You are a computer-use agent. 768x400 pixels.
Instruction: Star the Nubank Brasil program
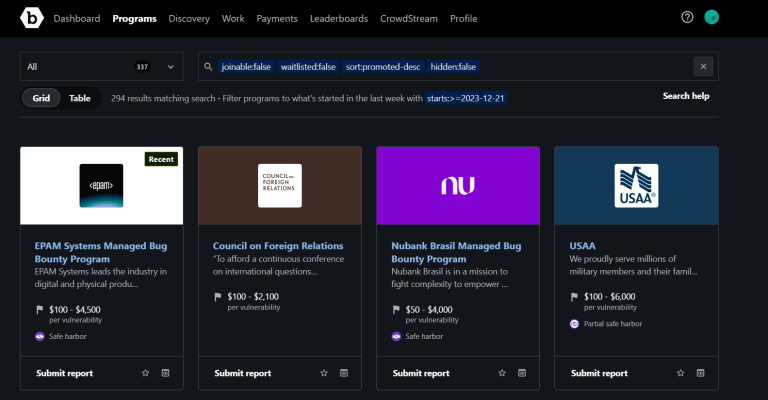tap(501, 373)
